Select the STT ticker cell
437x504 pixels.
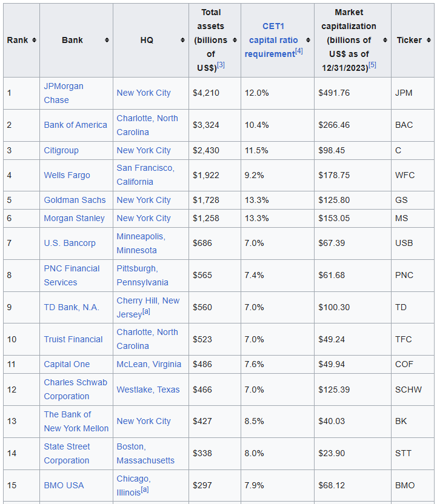(413, 454)
